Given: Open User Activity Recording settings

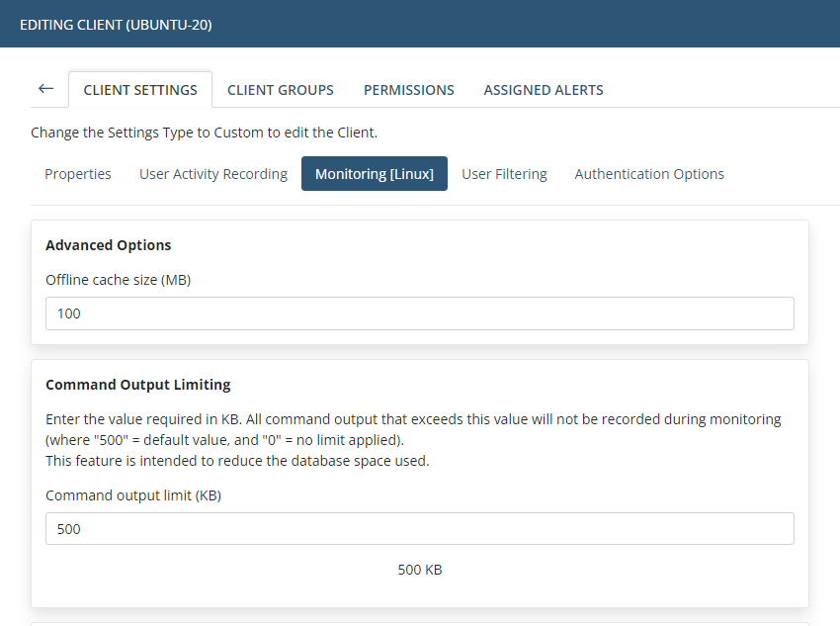Looking at the screenshot, I should coord(213,174).
